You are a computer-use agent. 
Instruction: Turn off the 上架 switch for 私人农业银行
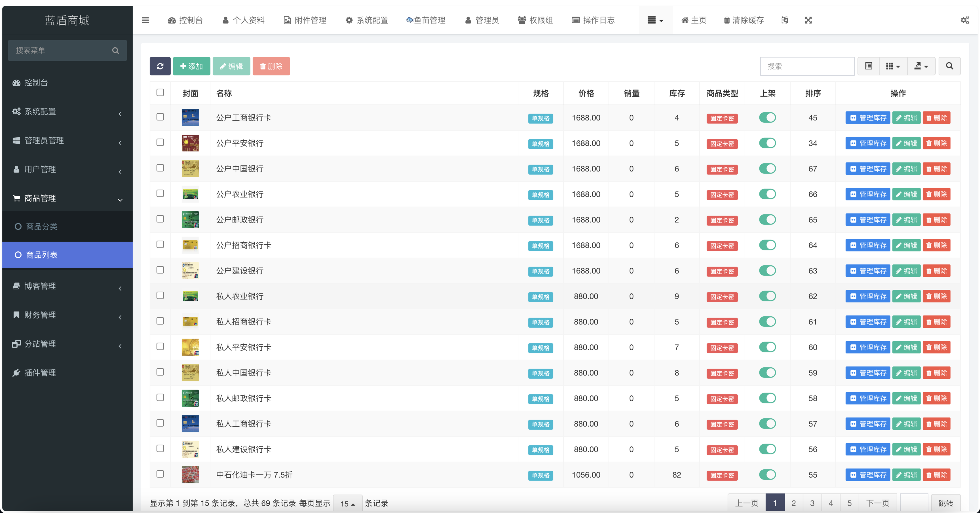767,296
